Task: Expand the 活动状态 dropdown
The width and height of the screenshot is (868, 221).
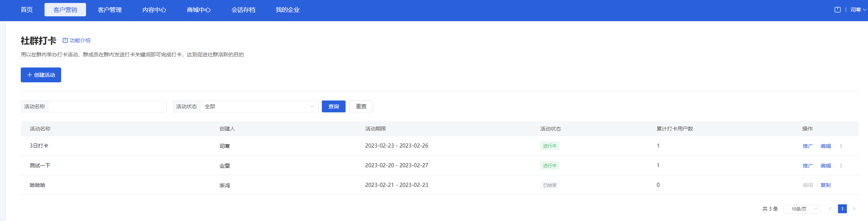Action: pos(259,106)
